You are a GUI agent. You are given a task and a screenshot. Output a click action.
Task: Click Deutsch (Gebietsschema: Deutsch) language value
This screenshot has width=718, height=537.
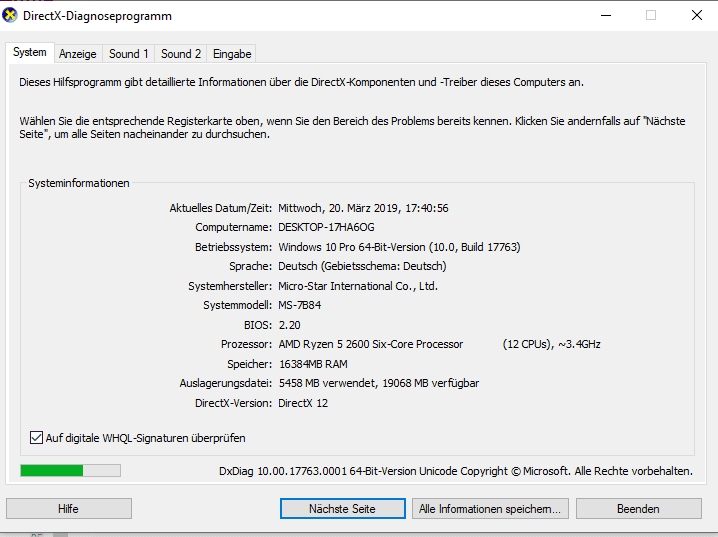[x=362, y=266]
